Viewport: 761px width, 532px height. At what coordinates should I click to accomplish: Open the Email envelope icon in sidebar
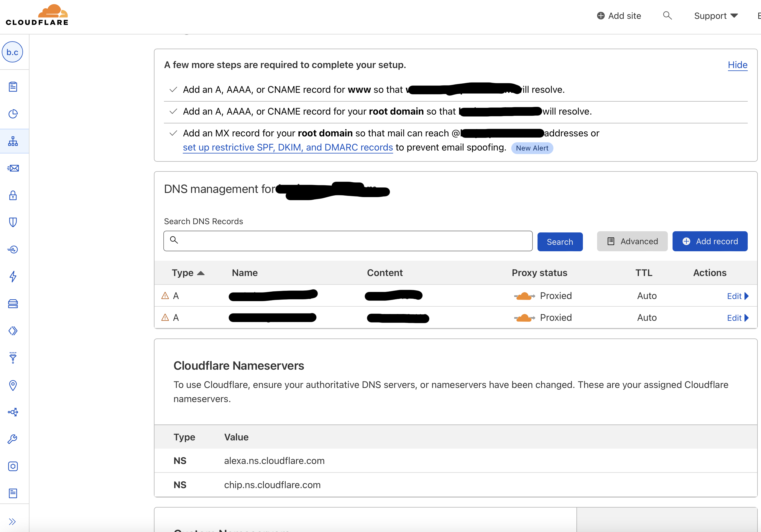point(13,168)
